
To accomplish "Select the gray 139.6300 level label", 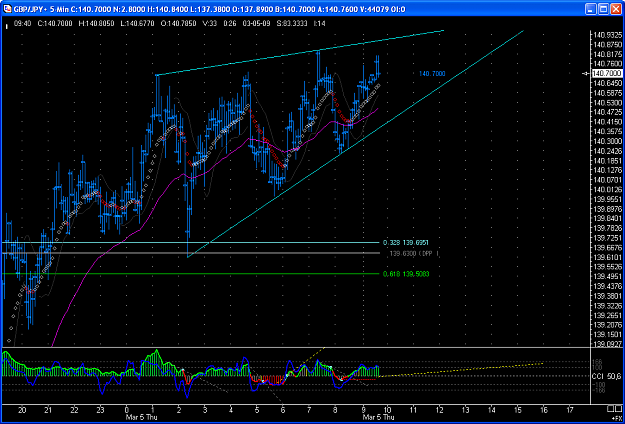I will click(414, 253).
